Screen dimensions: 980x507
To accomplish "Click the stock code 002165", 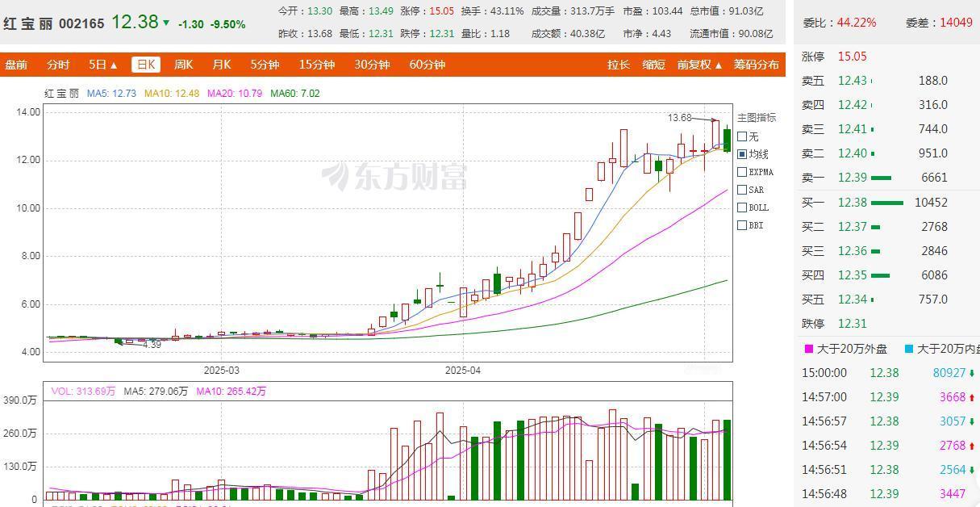I will [x=81, y=23].
